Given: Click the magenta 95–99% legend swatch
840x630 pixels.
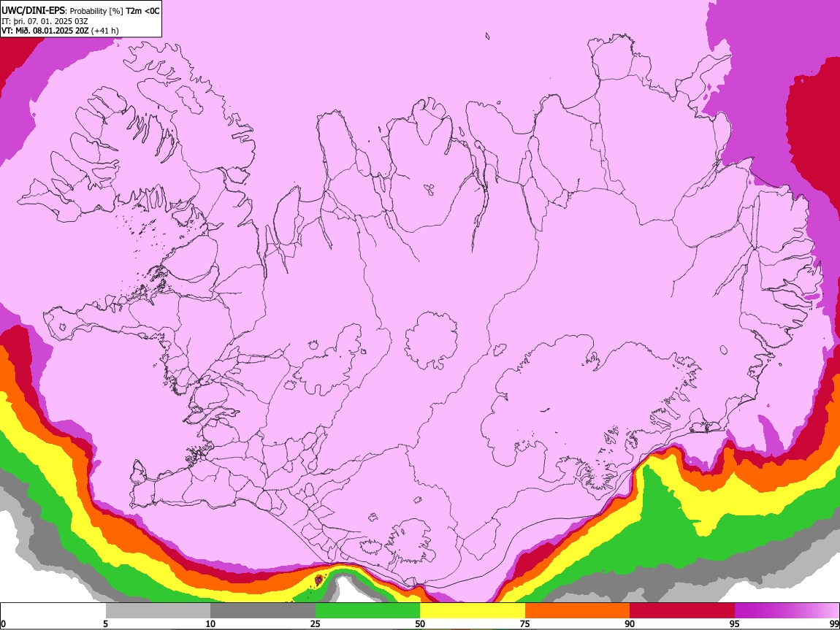Looking at the screenshot, I should pos(787,611).
